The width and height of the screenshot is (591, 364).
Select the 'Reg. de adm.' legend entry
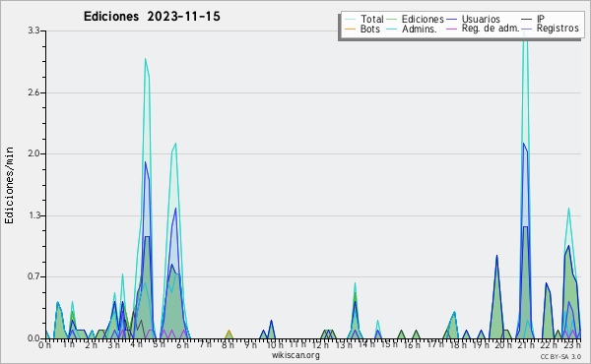pyautogui.click(x=491, y=29)
